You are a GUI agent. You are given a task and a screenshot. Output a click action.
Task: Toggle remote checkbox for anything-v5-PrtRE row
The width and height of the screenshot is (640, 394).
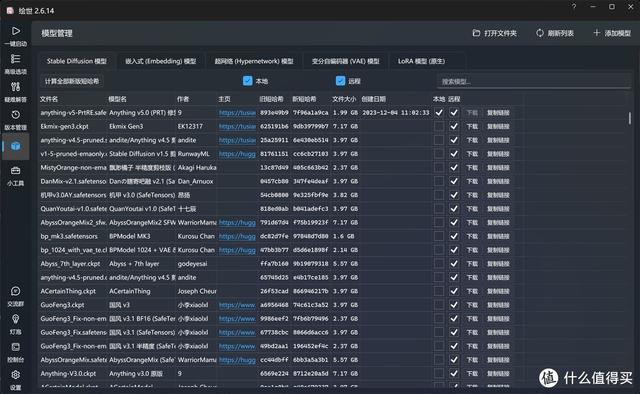click(454, 113)
